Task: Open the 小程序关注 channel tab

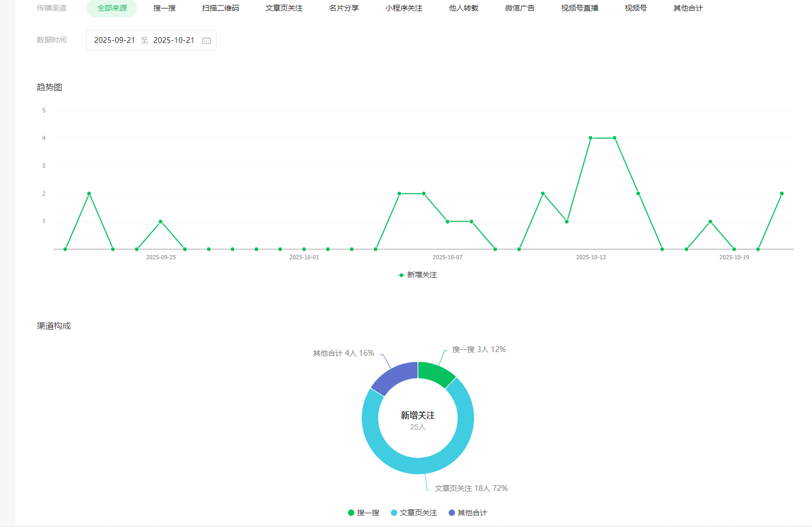Action: coord(404,8)
